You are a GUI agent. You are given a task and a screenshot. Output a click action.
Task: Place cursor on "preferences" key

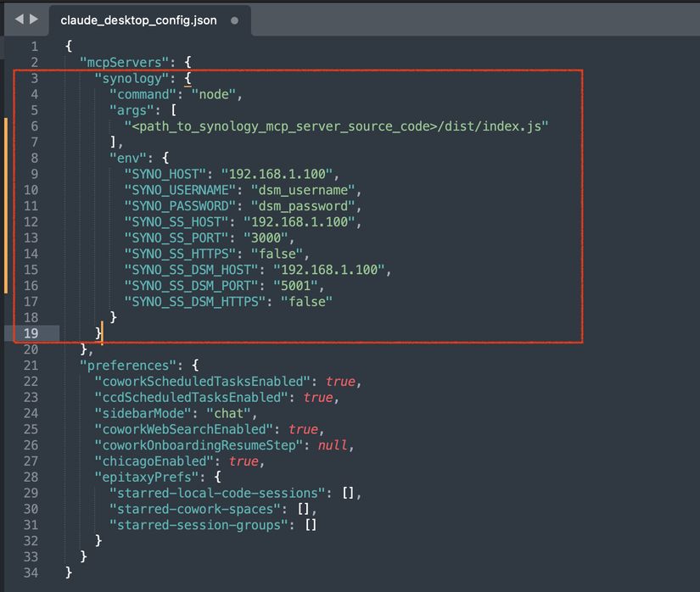(x=128, y=366)
